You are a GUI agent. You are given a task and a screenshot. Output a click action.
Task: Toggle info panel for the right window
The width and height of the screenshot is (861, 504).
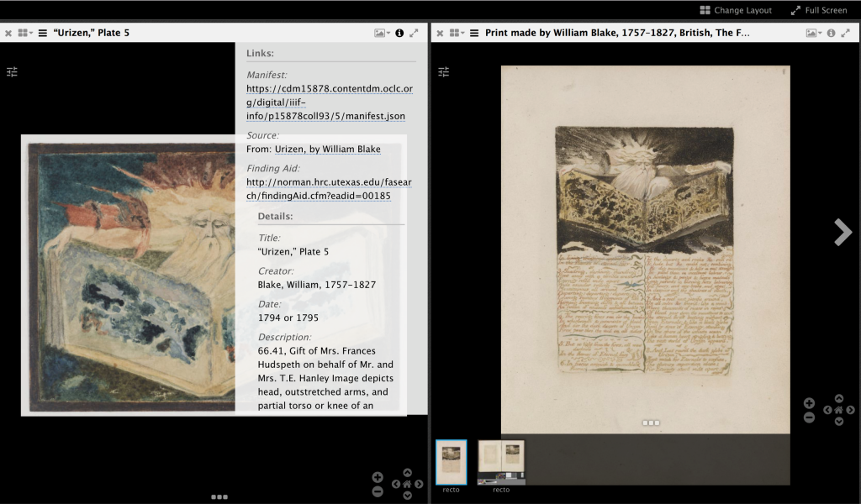pos(831,33)
